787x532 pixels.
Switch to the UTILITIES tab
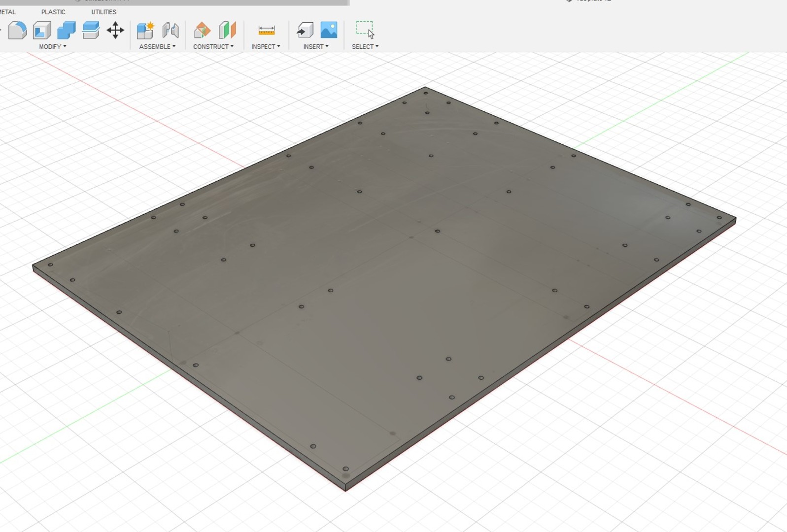click(104, 12)
